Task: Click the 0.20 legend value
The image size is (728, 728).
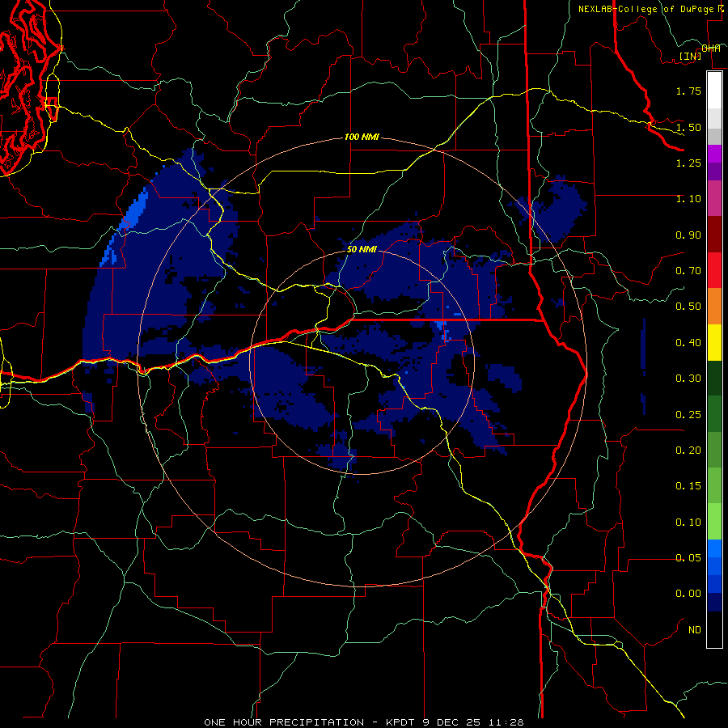Action: point(688,451)
